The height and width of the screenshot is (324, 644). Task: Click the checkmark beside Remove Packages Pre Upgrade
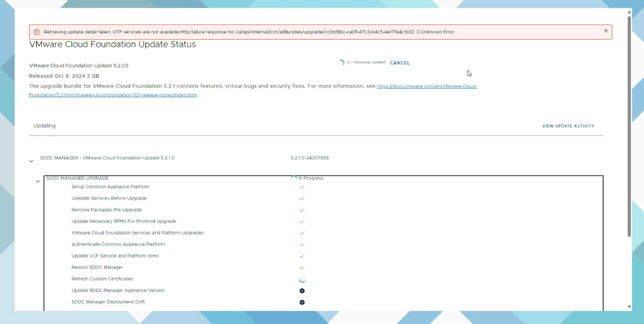[301, 210]
